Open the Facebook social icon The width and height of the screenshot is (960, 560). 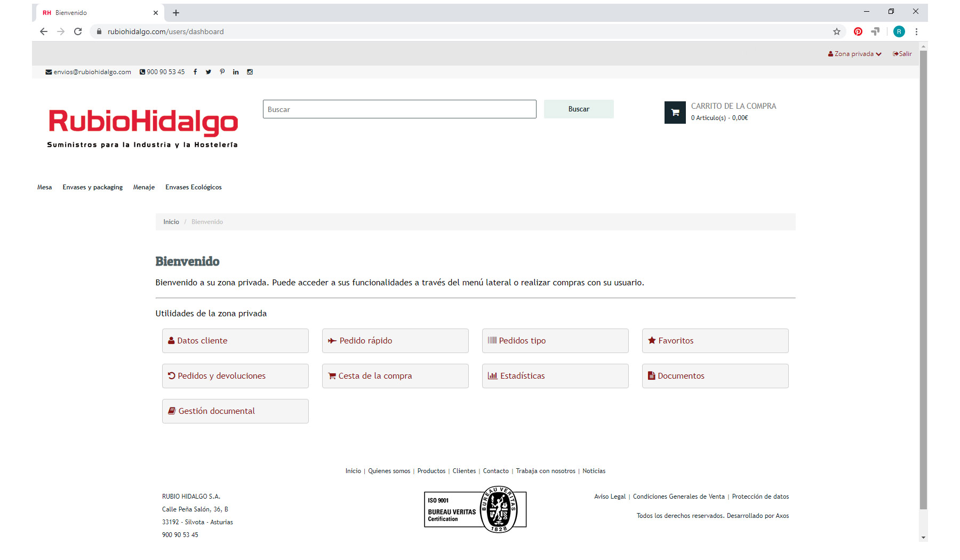[195, 72]
